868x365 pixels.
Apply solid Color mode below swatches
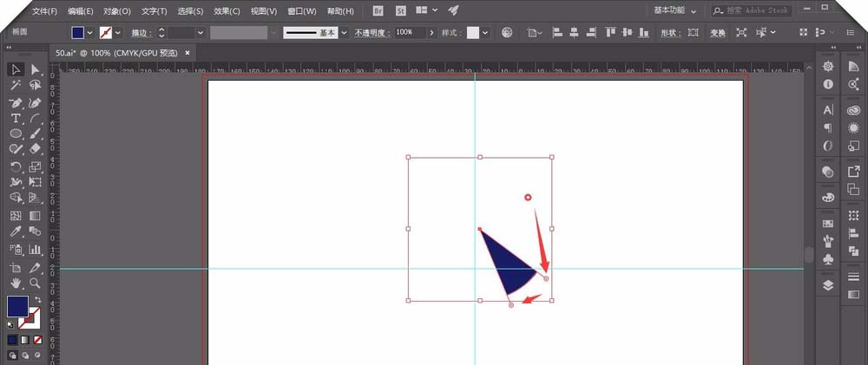pos(12,340)
